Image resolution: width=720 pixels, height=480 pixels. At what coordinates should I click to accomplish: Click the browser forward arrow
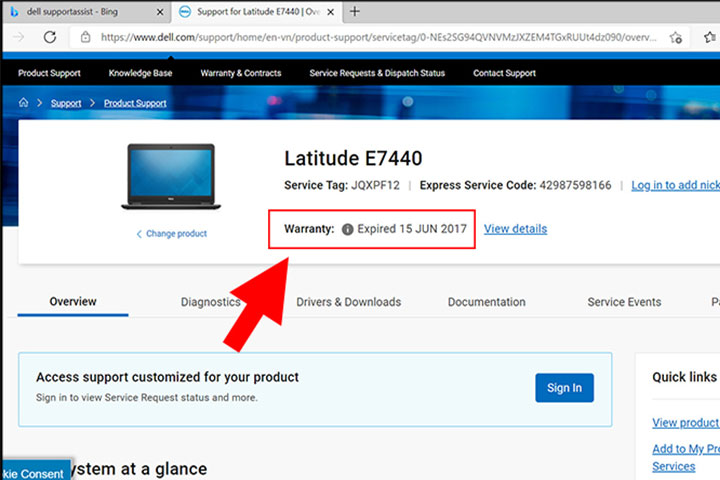[x=18, y=37]
